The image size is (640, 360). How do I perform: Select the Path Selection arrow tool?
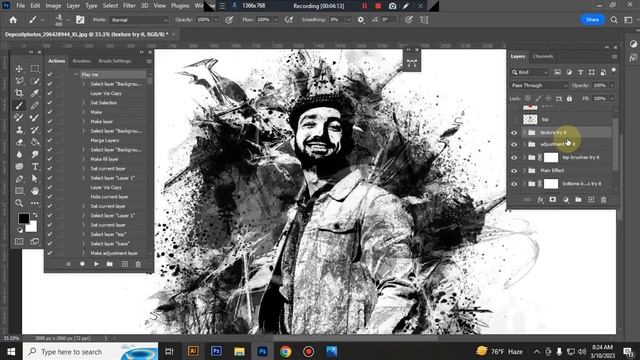pyautogui.click(x=35, y=179)
